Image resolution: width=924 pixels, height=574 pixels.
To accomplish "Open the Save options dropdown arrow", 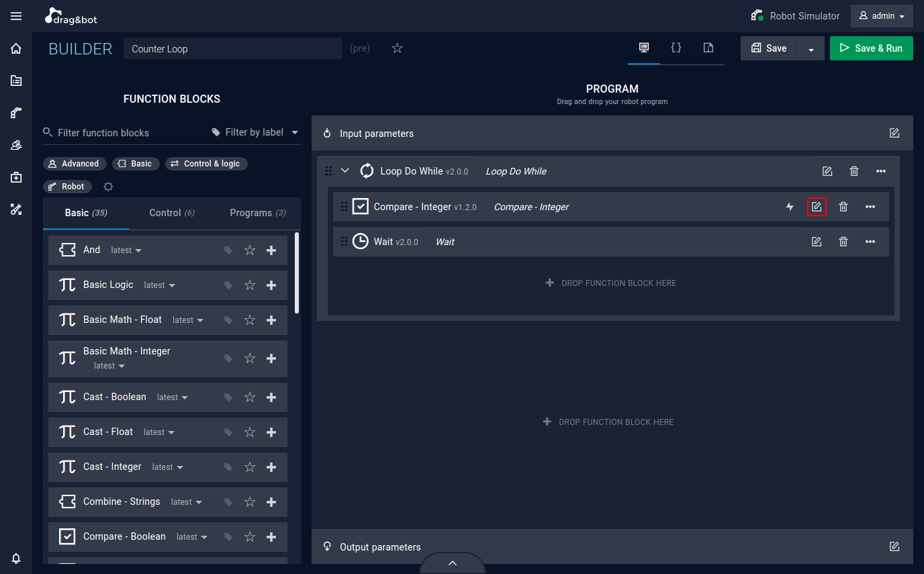I will 811,48.
